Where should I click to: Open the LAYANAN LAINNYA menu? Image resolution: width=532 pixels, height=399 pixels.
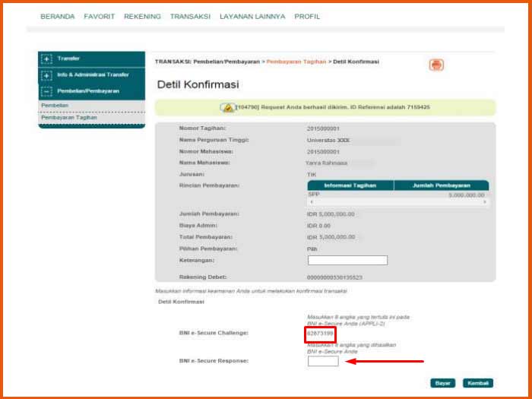coord(252,16)
